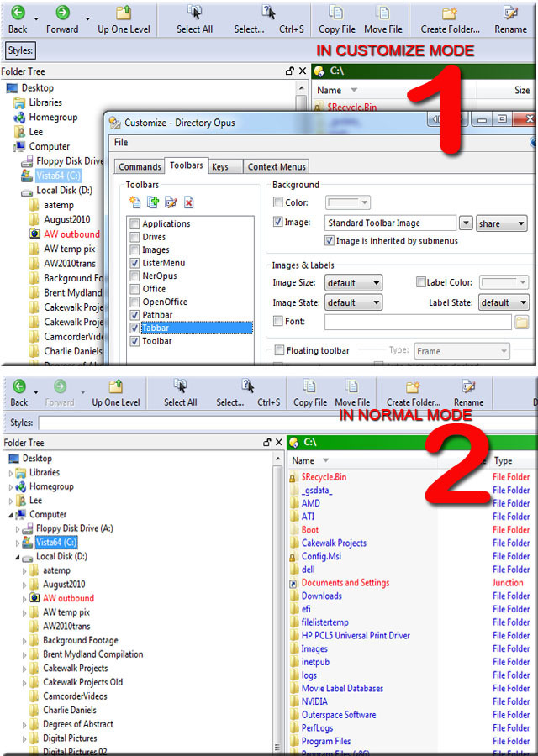The width and height of the screenshot is (538, 756).
Task: Open the Image State dropdown
Action: pos(353,302)
